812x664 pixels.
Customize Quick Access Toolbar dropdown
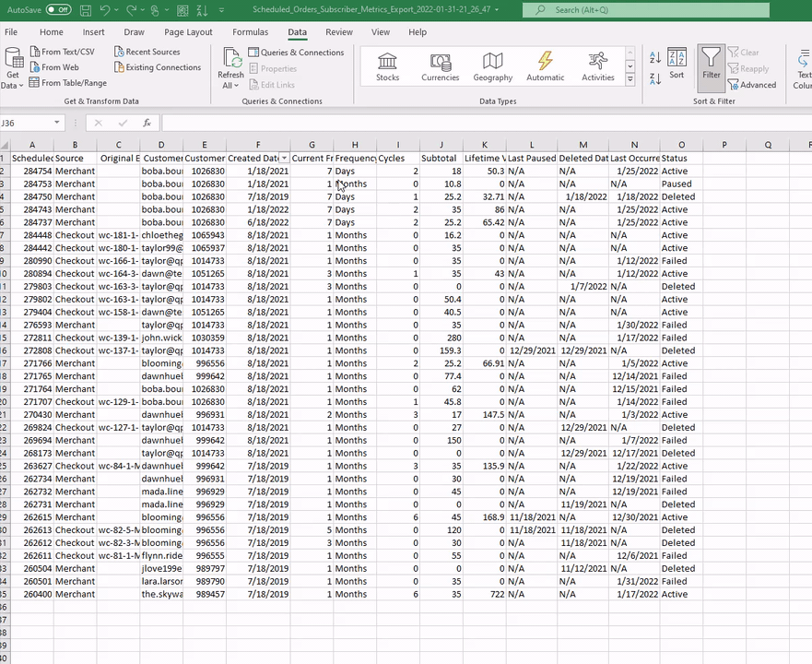coord(221,10)
